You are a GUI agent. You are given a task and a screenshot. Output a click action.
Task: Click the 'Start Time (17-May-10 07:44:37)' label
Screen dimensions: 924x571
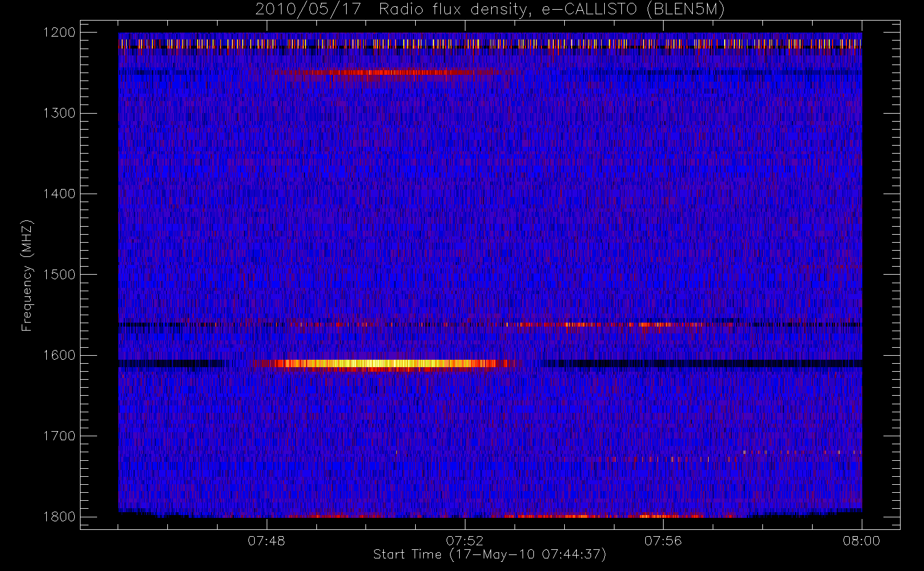point(489,554)
